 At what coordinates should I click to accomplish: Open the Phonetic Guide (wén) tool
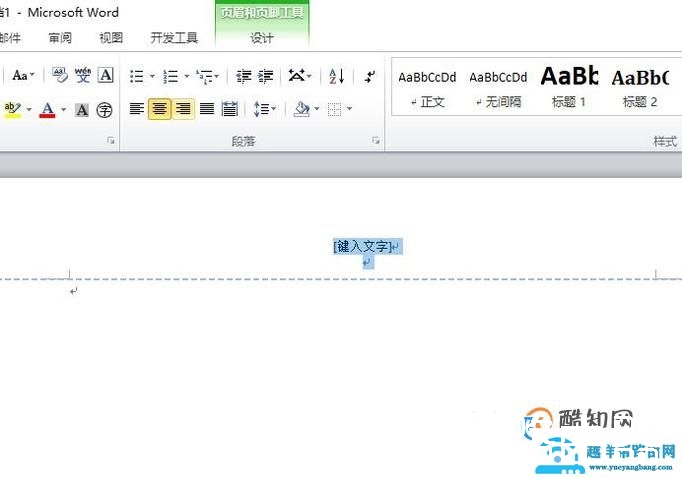83,75
